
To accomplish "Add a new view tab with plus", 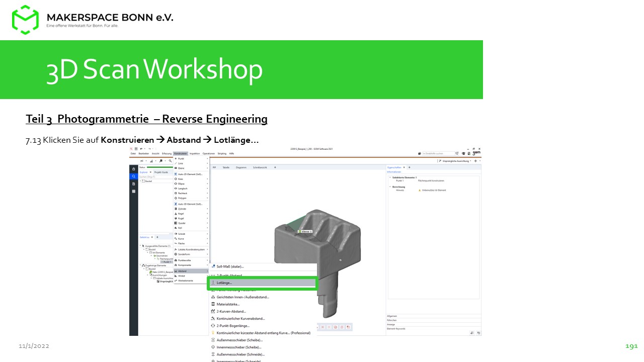I will 275,167.
